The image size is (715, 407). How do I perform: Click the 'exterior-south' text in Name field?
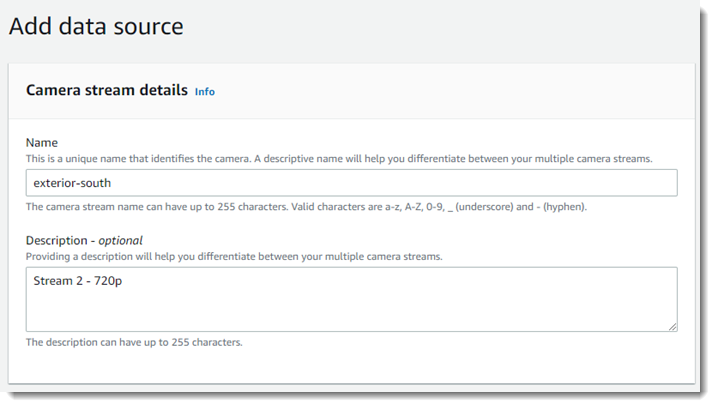[x=72, y=183]
